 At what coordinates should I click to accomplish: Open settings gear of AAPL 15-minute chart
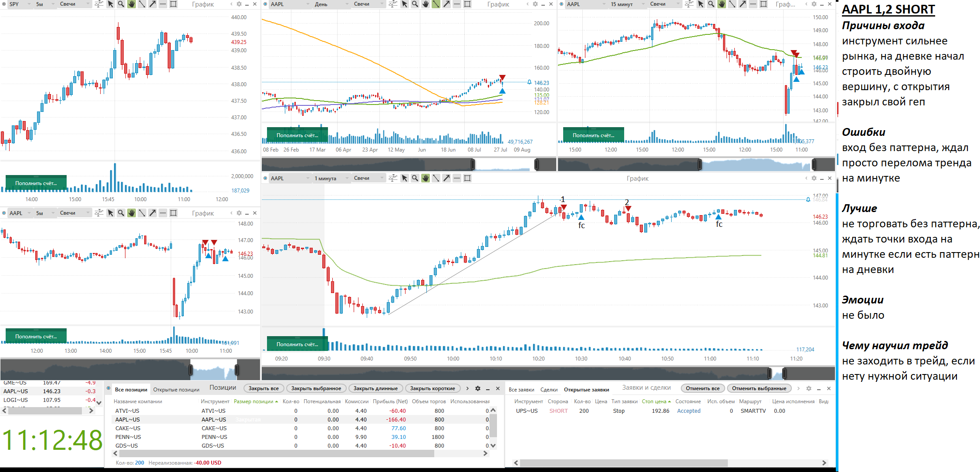pos(814,4)
